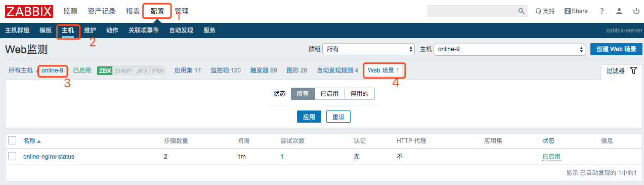
Task: Open 应用集 17 link
Action: point(188,70)
